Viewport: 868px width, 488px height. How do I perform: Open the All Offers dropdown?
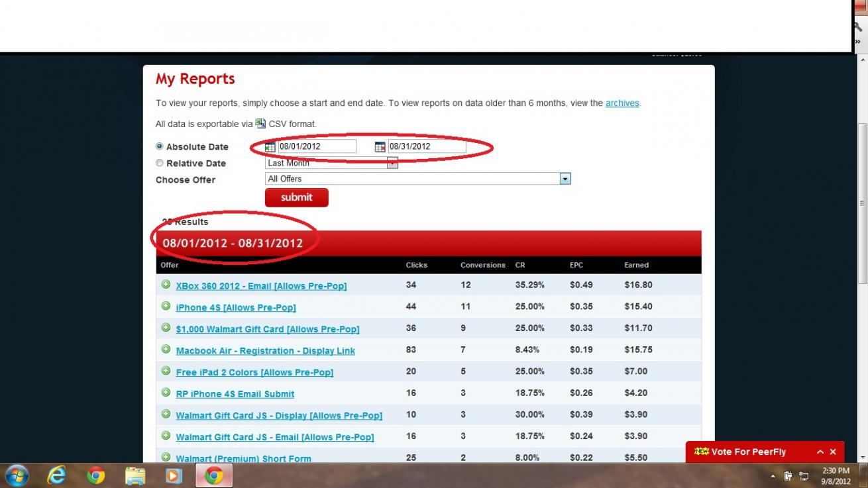(417, 179)
